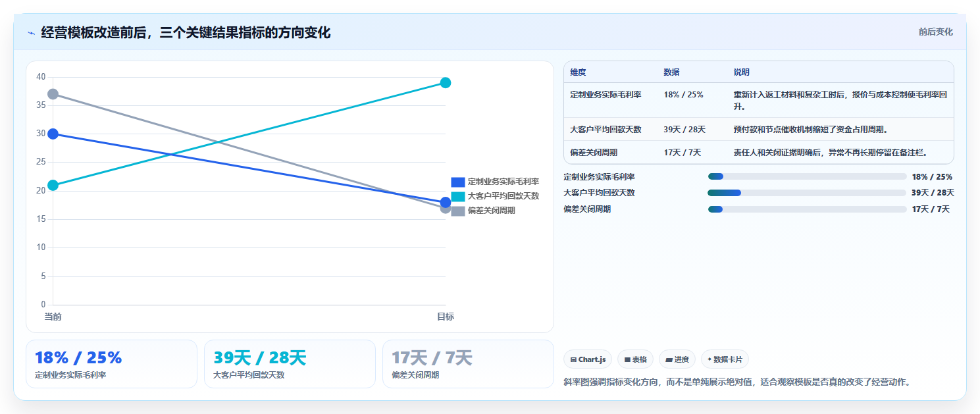Click the 目标 x-axis label
980x414 pixels.
pyautogui.click(x=446, y=317)
